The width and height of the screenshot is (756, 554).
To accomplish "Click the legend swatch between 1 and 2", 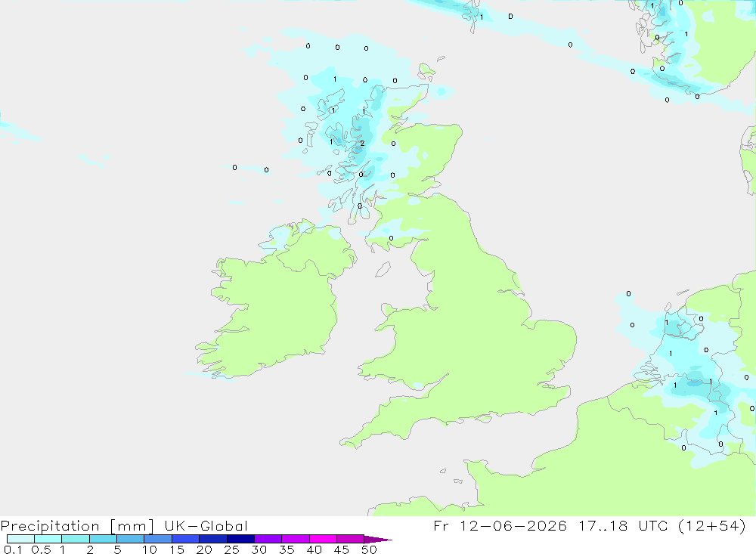I will coord(75,539).
